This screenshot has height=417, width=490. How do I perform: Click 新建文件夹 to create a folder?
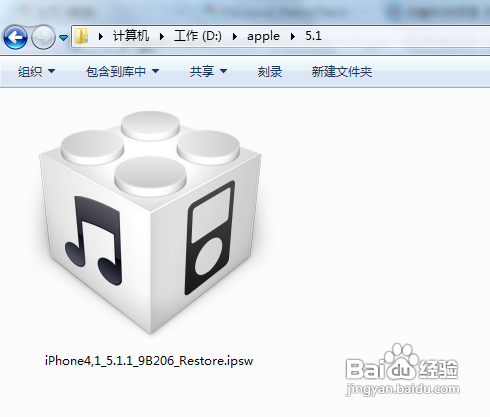tap(342, 71)
